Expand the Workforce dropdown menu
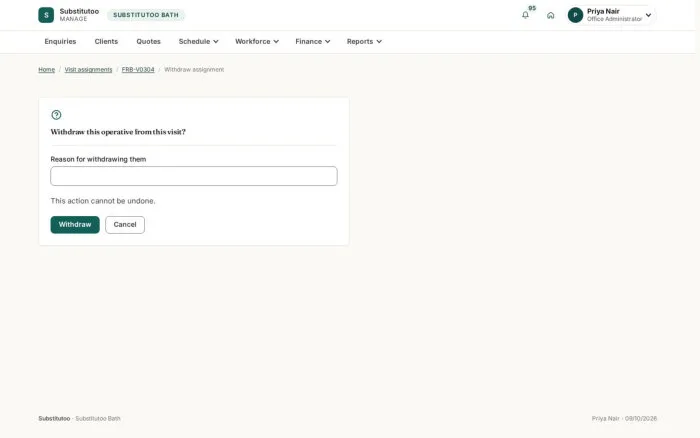 257,42
